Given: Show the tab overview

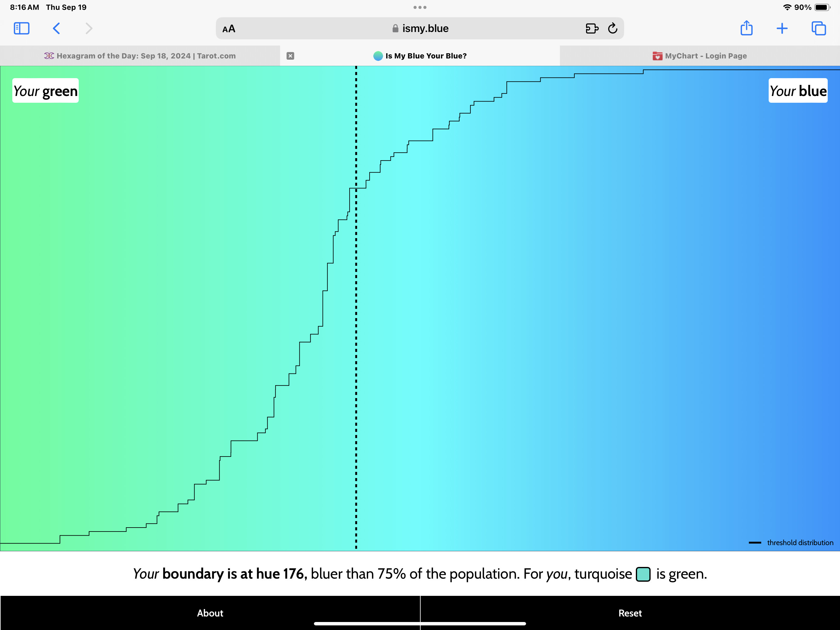Looking at the screenshot, I should point(818,29).
